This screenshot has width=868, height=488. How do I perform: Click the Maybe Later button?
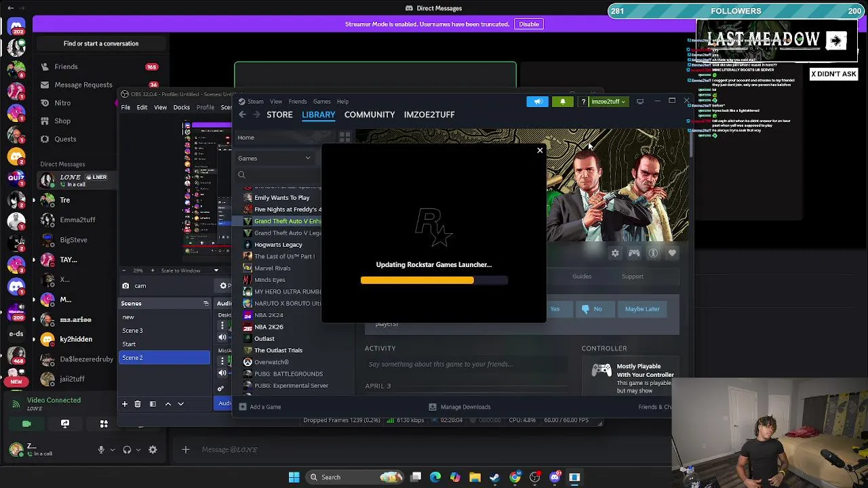642,309
